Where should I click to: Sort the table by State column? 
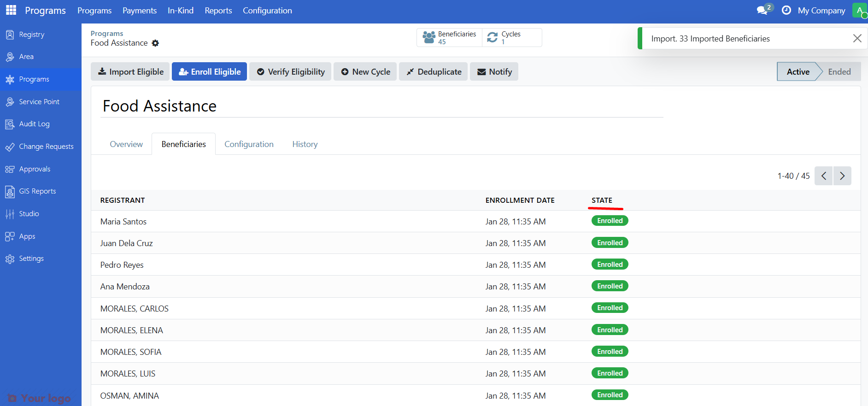tap(602, 200)
